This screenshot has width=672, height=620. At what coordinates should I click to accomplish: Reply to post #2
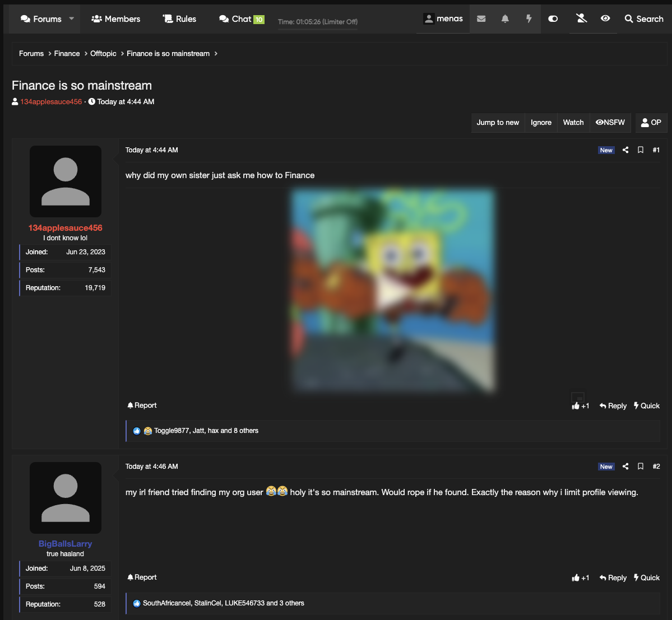[613, 578]
